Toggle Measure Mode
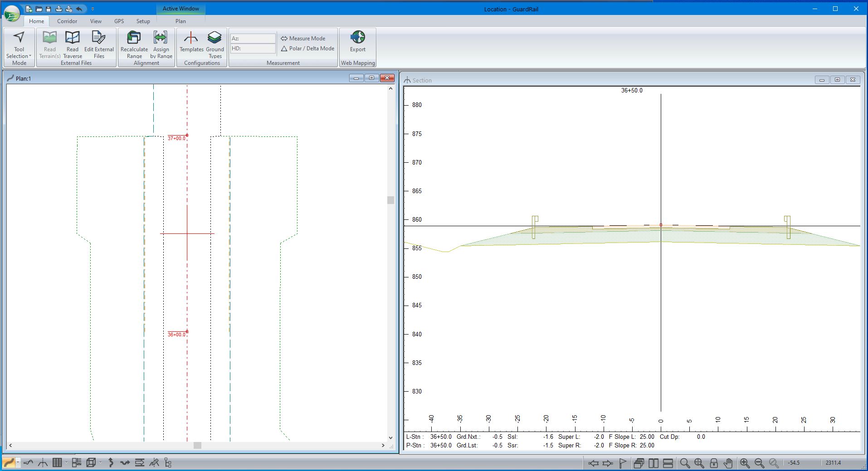This screenshot has width=868, height=471. (x=303, y=39)
